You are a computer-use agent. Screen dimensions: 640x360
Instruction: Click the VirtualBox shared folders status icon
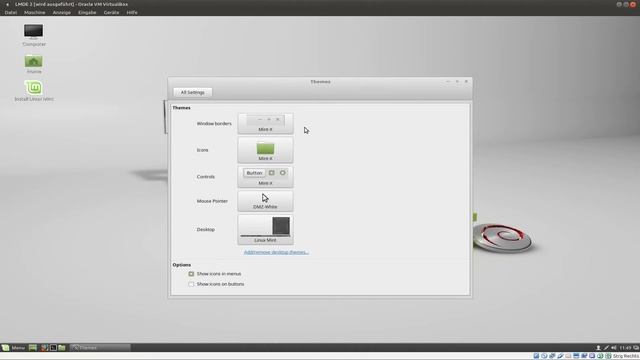tap(568, 356)
